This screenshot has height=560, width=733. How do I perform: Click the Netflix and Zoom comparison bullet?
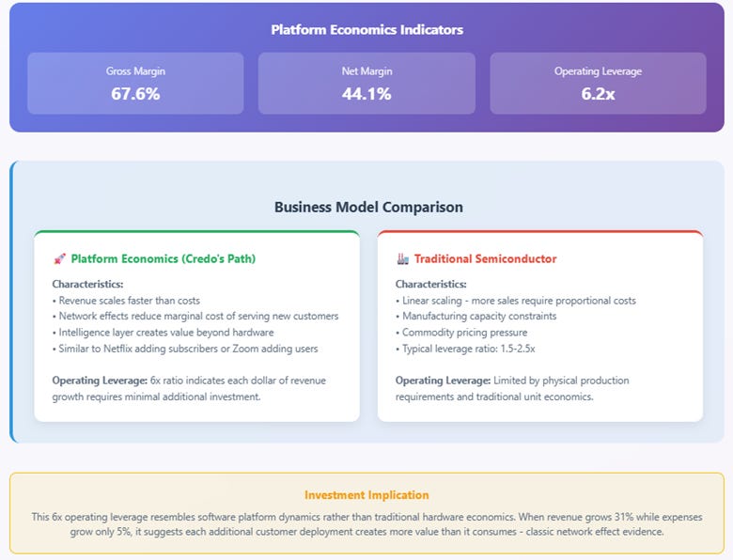[x=185, y=349]
